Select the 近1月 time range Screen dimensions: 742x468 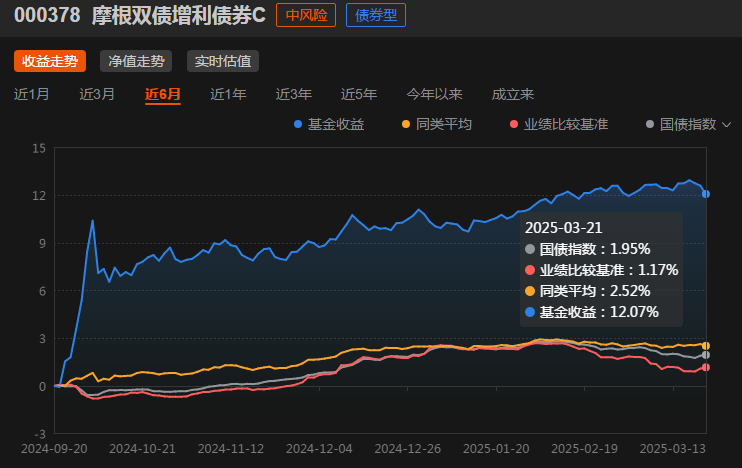[32, 94]
